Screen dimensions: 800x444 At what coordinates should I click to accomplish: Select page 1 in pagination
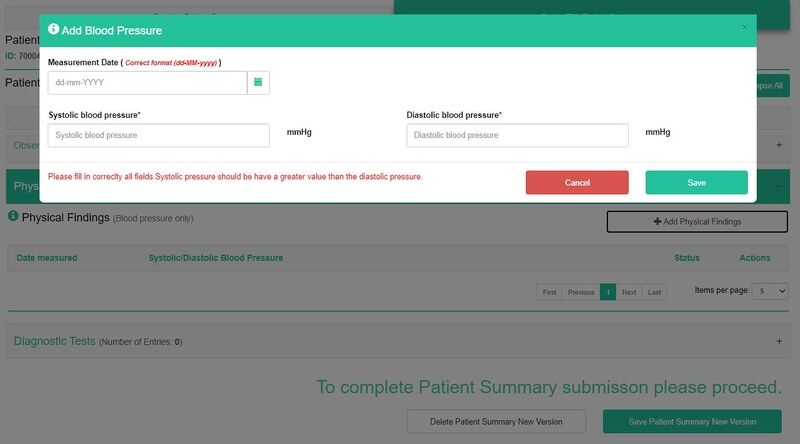tap(608, 292)
